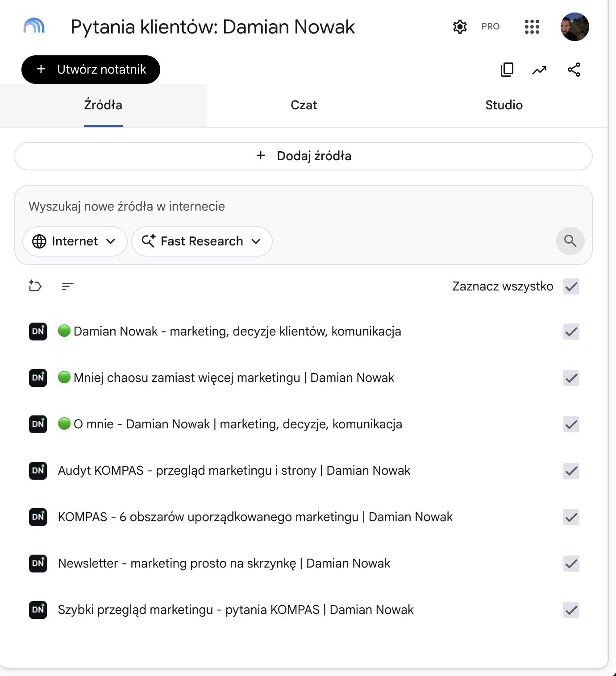Open source Newsletter - marketing prosto na skrzynkę

pos(224,563)
